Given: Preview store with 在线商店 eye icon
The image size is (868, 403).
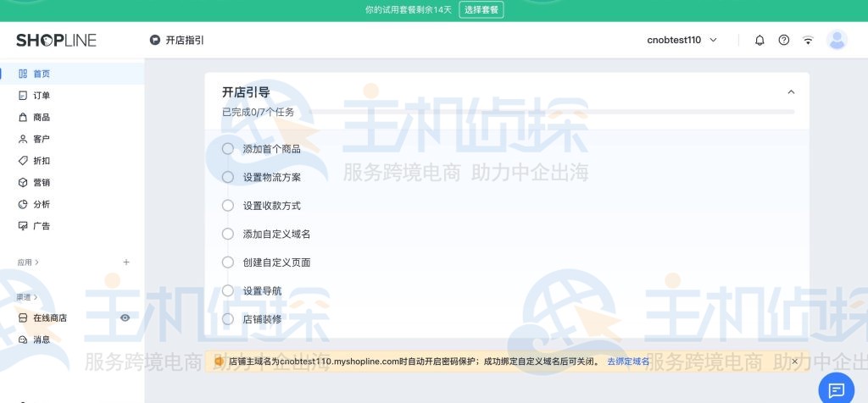Looking at the screenshot, I should pos(125,317).
